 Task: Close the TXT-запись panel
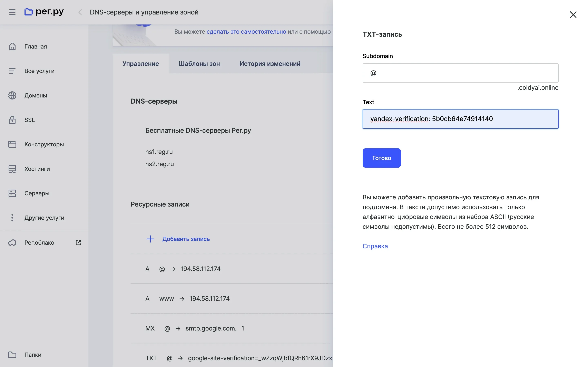pos(573,15)
